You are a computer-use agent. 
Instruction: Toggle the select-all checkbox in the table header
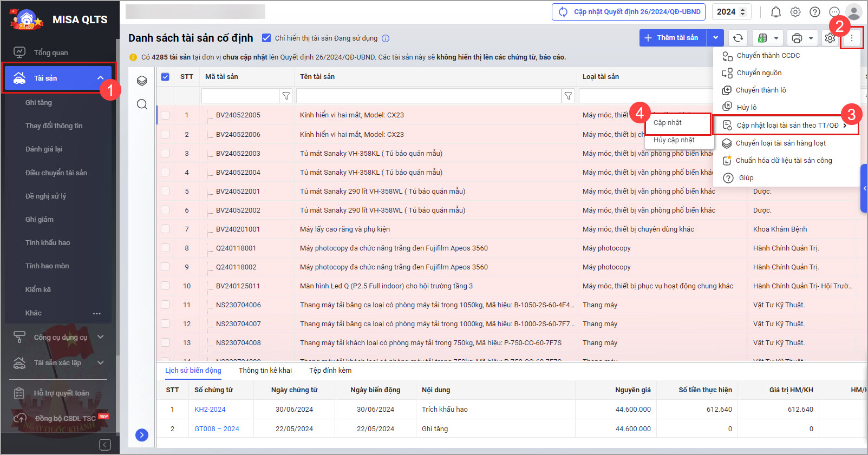click(165, 77)
